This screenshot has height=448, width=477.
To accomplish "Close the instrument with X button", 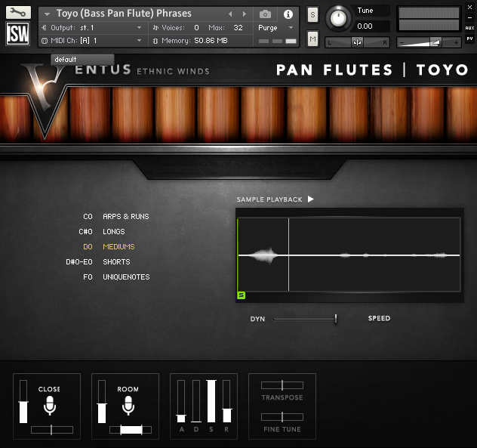I will [469, 8].
